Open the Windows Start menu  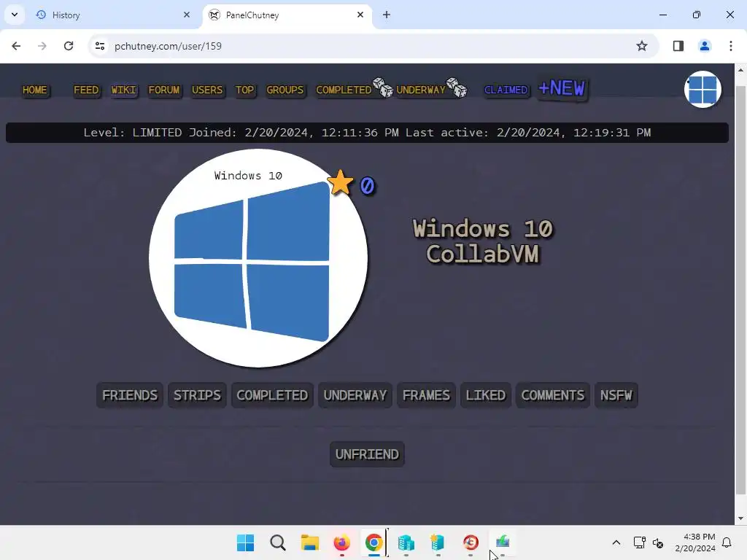(245, 542)
